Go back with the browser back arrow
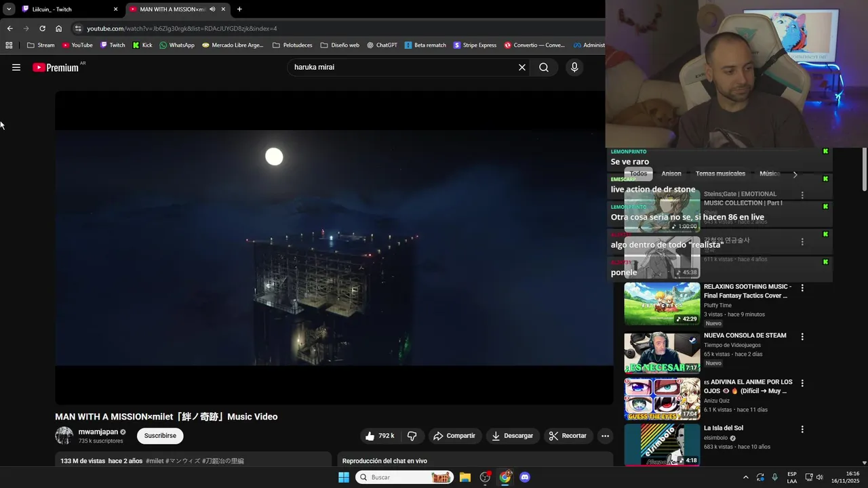868x488 pixels. coord(9,28)
